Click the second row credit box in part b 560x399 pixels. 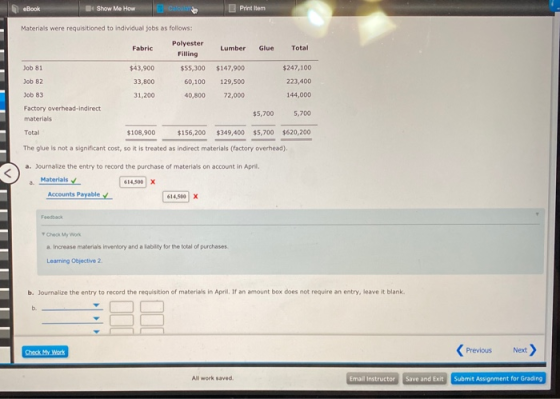(x=152, y=320)
